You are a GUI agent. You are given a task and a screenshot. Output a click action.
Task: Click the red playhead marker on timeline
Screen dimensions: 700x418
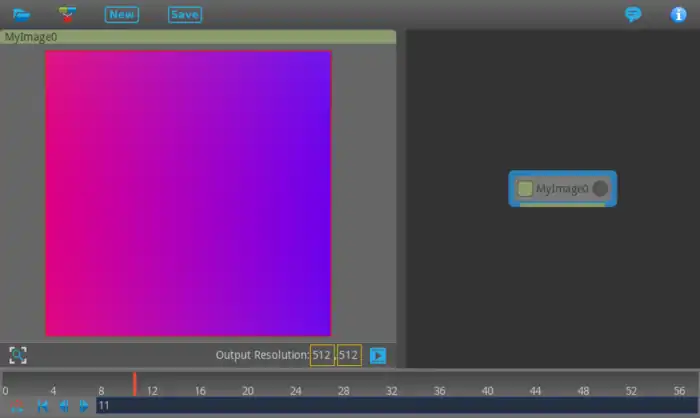point(134,385)
